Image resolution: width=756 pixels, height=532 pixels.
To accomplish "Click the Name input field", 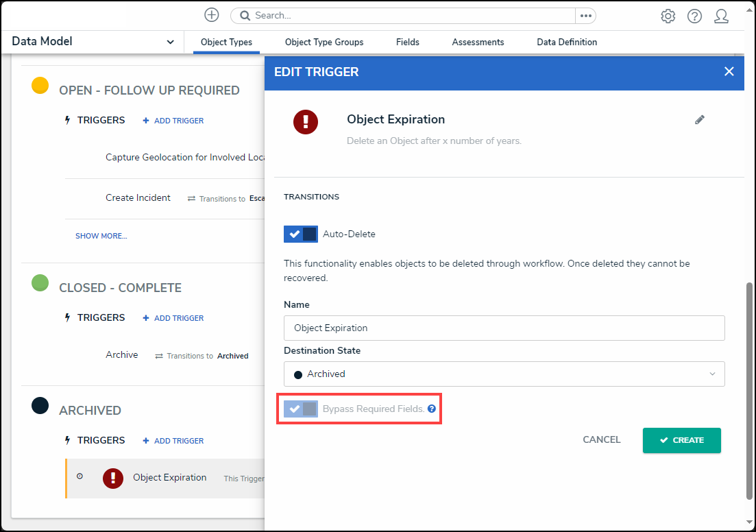I will (x=504, y=328).
